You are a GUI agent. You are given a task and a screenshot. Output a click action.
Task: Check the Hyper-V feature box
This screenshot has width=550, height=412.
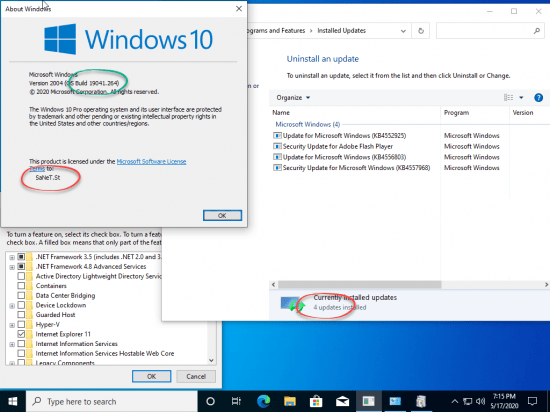(x=21, y=324)
